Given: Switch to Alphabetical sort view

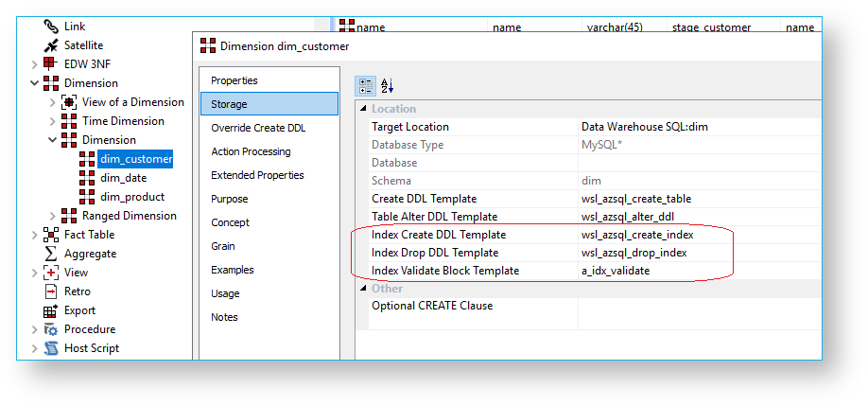Looking at the screenshot, I should 387,85.
